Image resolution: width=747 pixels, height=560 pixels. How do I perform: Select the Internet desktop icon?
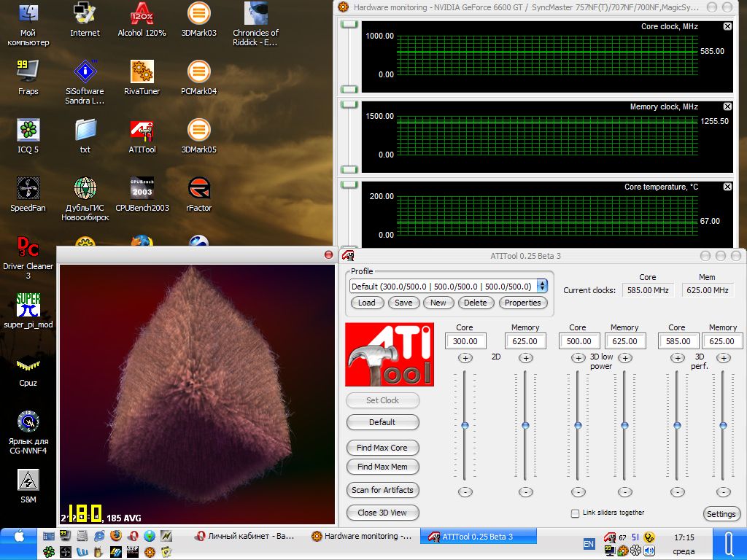85,20
